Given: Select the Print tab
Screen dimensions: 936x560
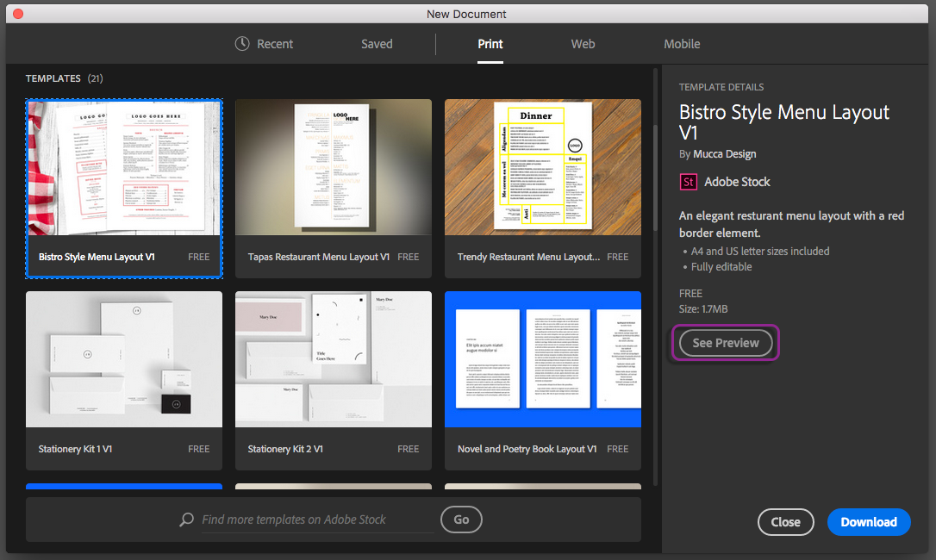Looking at the screenshot, I should pos(490,44).
